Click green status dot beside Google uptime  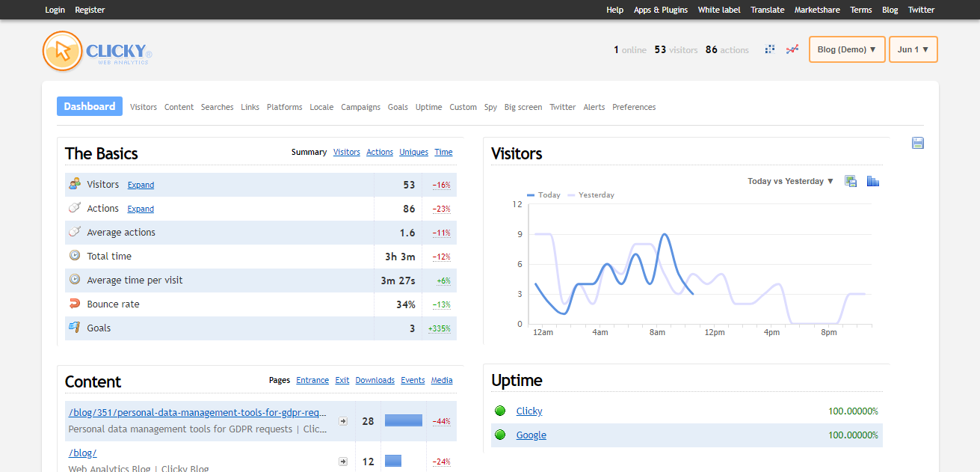[x=500, y=435]
